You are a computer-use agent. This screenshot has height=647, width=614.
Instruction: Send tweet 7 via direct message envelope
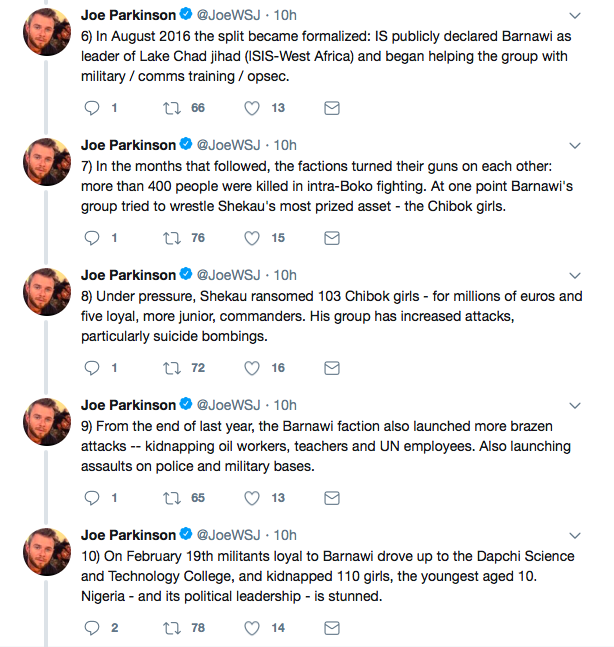pos(332,238)
